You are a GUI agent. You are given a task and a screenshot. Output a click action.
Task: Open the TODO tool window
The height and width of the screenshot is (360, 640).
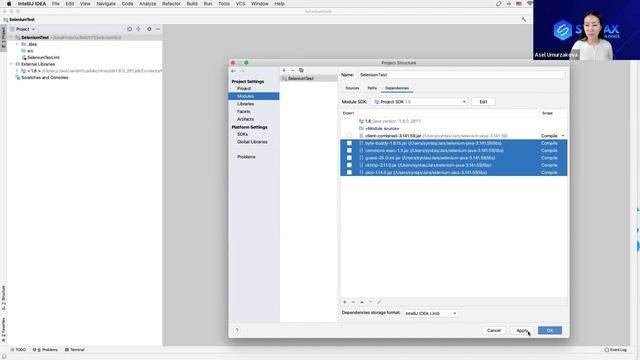click(18, 350)
